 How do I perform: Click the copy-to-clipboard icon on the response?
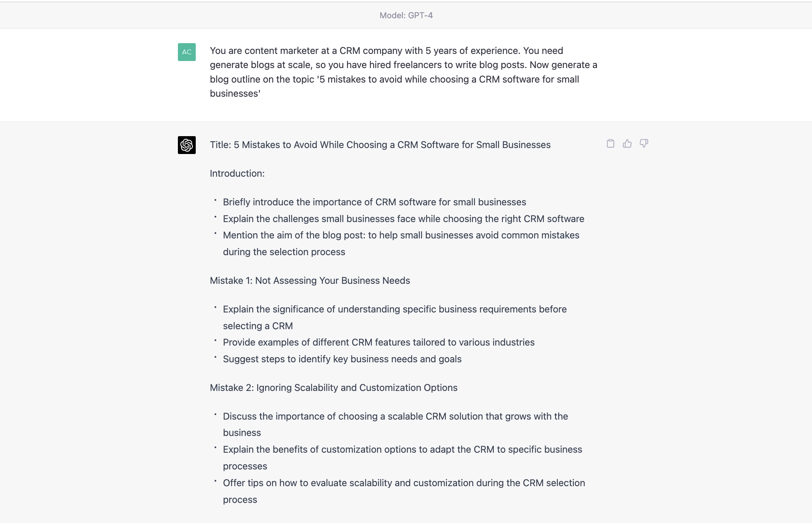click(611, 143)
